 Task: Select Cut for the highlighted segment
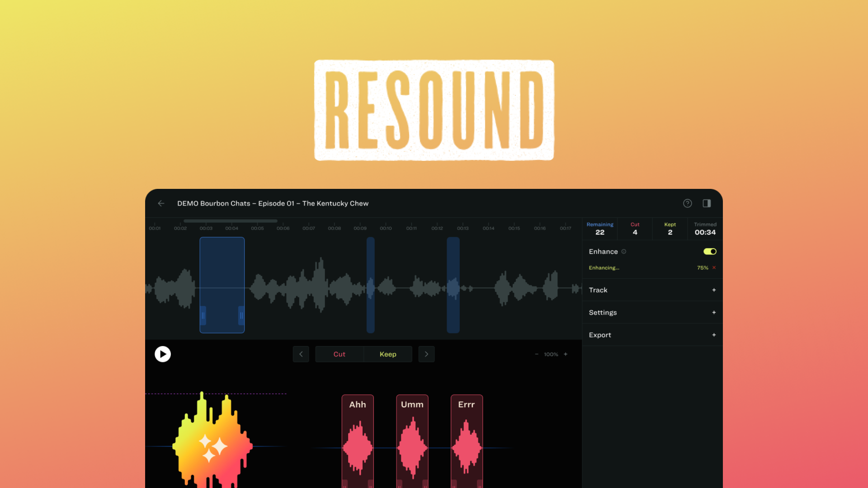coord(339,354)
